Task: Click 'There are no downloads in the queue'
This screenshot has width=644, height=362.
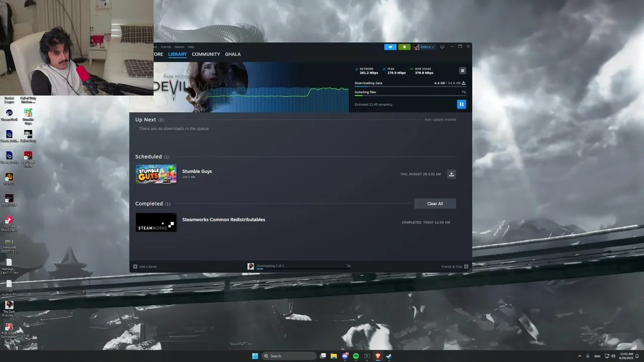Action: 174,129
